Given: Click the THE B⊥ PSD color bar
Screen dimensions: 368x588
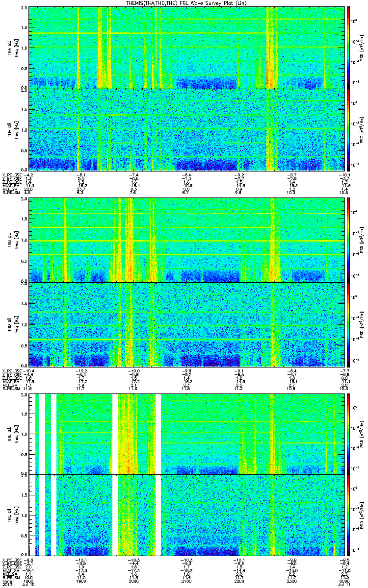Looking at the screenshot, I should click(348, 433).
